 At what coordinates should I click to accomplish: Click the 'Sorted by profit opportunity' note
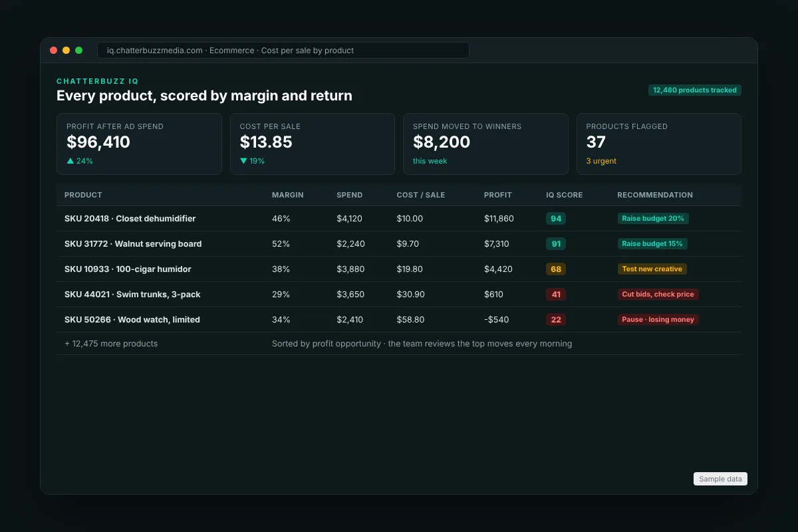click(422, 344)
